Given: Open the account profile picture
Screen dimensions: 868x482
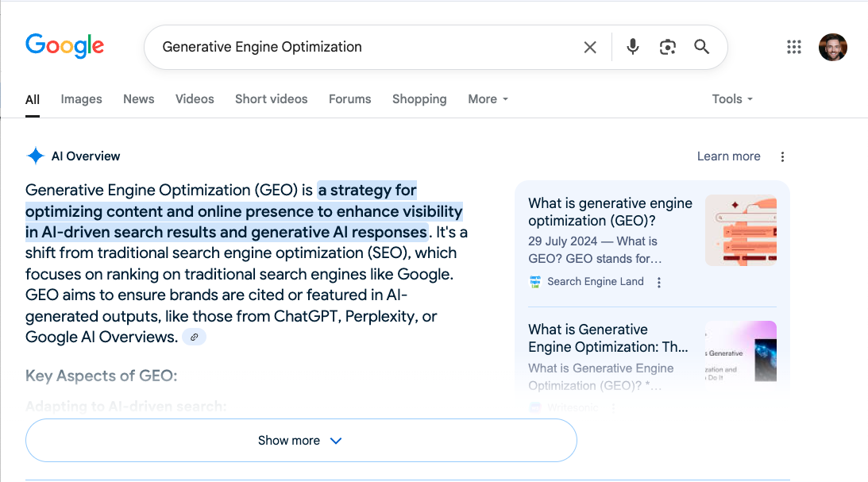Looking at the screenshot, I should pos(832,47).
